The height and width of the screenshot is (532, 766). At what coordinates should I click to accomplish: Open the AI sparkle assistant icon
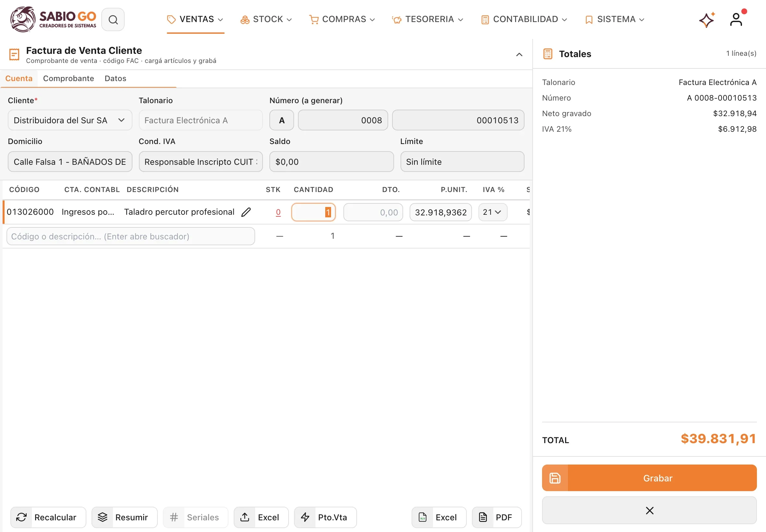pyautogui.click(x=707, y=20)
